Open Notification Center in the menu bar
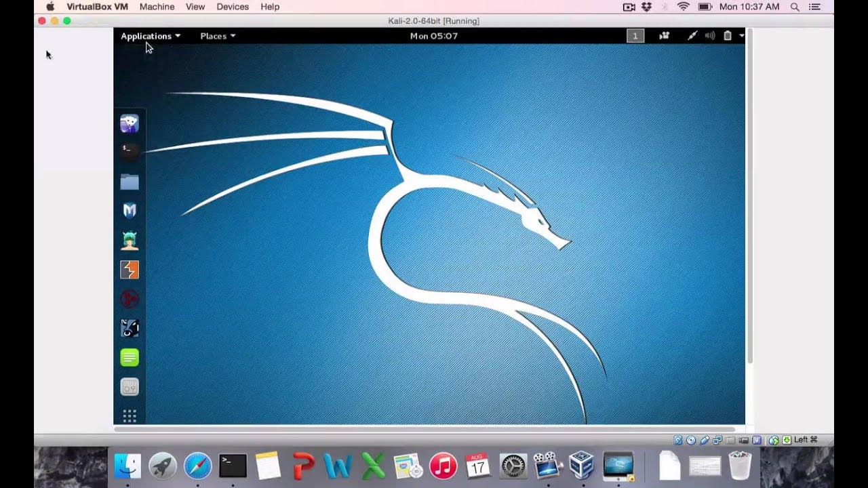This screenshot has width=868, height=488. (814, 7)
